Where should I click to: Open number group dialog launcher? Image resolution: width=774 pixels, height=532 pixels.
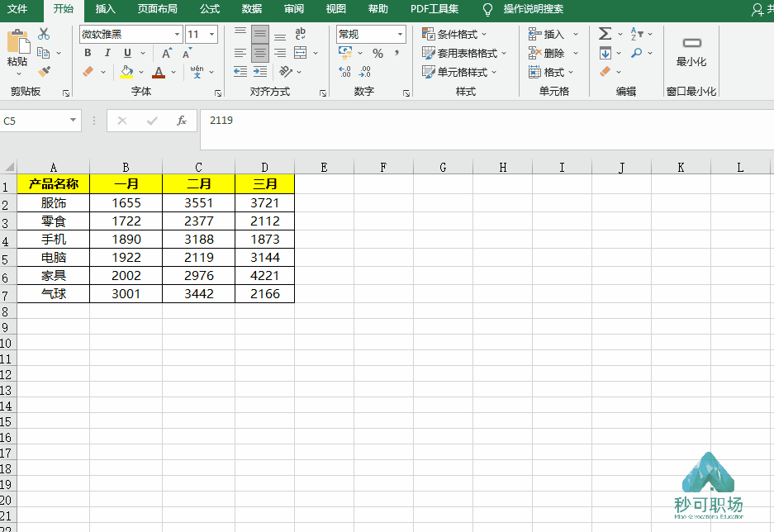pos(406,93)
